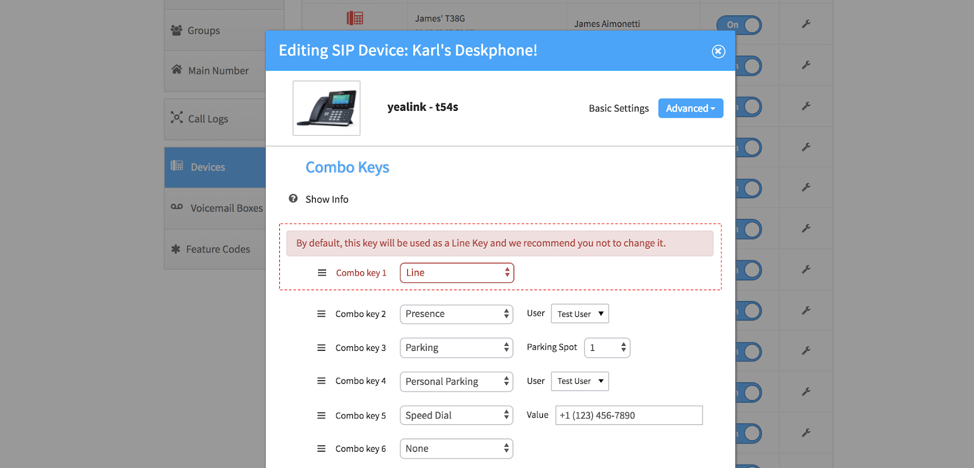Click drag handle icon beside Combo key 6

tap(321, 449)
